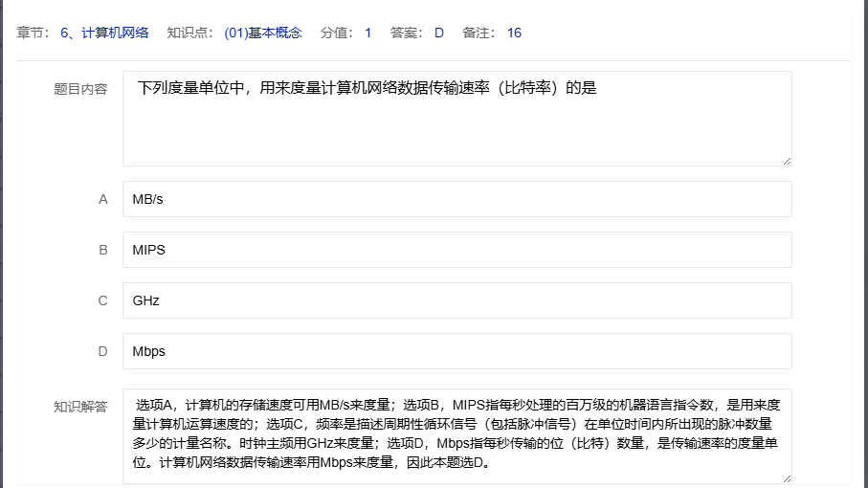Viewport: 868px width, 488px height.
Task: Click the label A beside MB/s
Action: [x=103, y=199]
